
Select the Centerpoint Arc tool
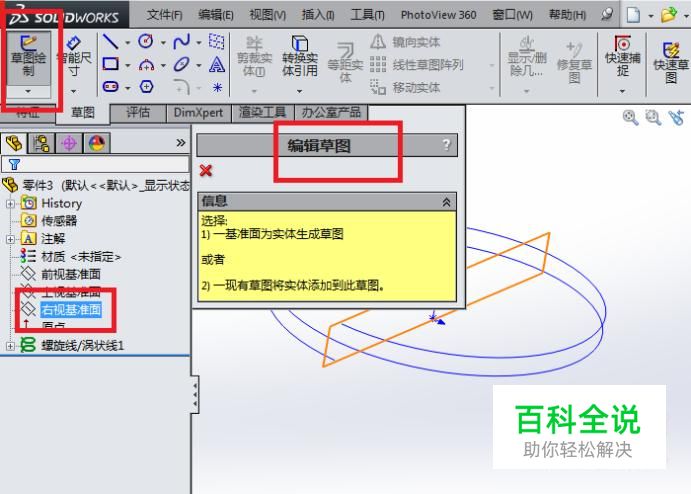(x=146, y=65)
